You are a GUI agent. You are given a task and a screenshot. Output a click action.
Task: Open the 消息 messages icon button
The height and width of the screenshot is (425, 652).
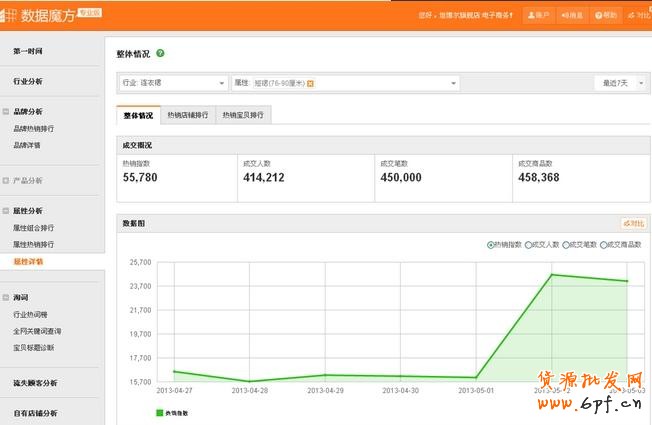pos(572,16)
